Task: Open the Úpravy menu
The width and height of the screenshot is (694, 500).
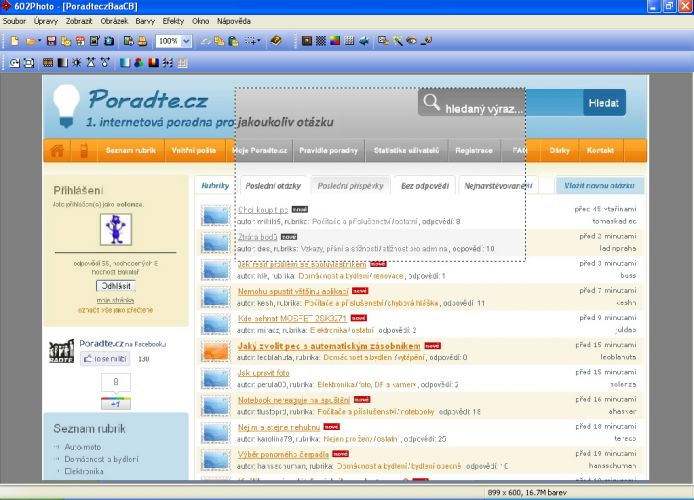Action: [x=46, y=21]
